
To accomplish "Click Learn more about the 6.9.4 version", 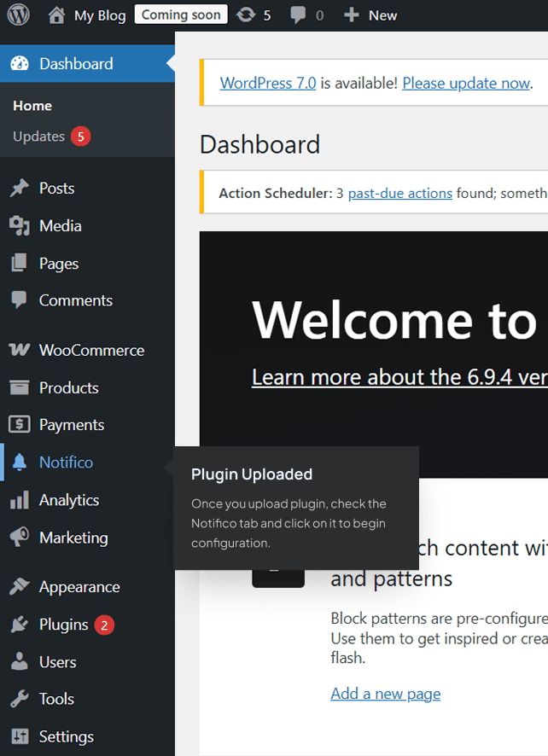I will [x=399, y=377].
